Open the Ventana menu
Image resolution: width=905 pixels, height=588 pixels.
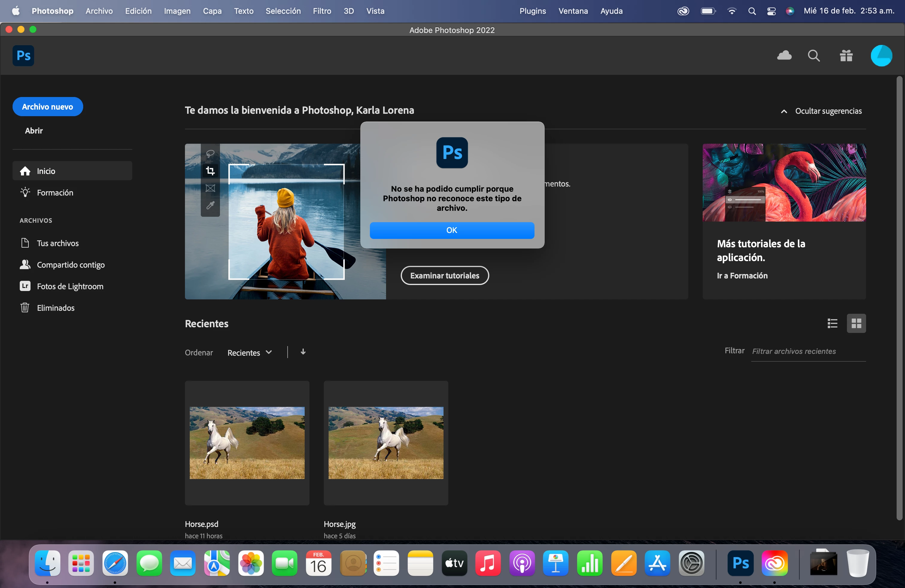(573, 11)
